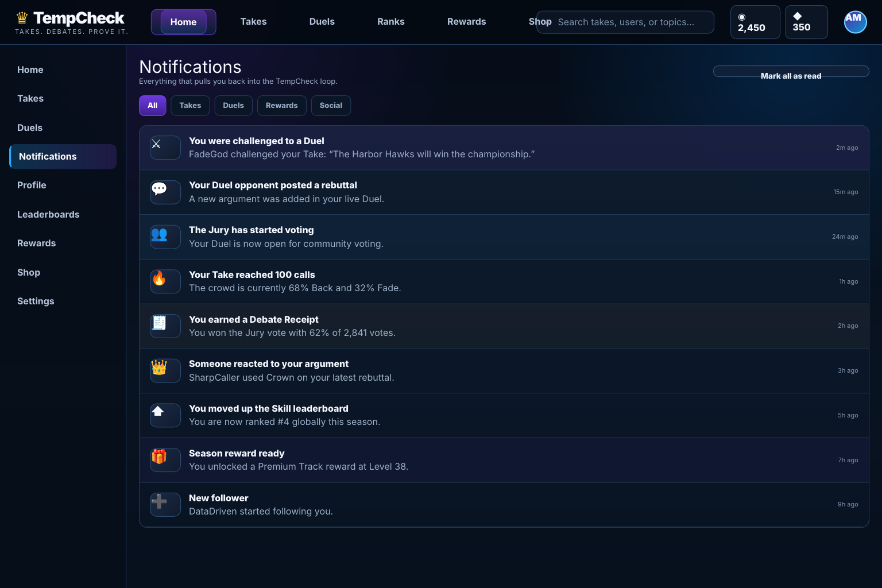Click the Debate Receipt icon
The height and width of the screenshot is (588, 882).
[x=165, y=326]
